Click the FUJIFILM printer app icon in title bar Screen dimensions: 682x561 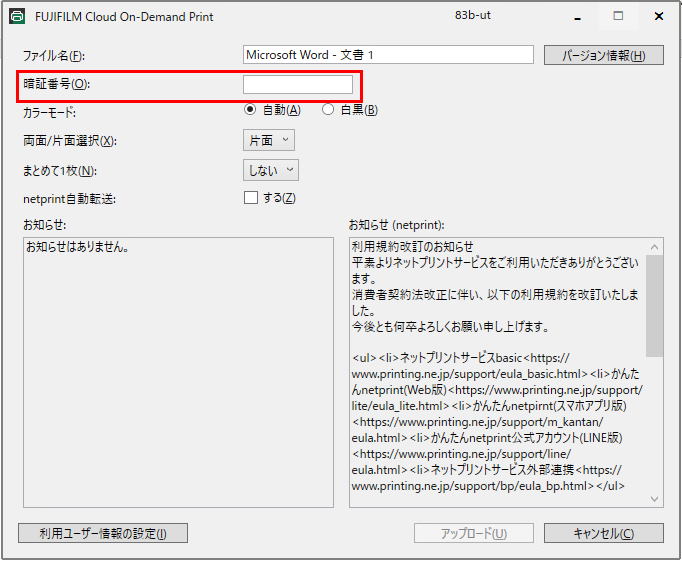(17, 16)
